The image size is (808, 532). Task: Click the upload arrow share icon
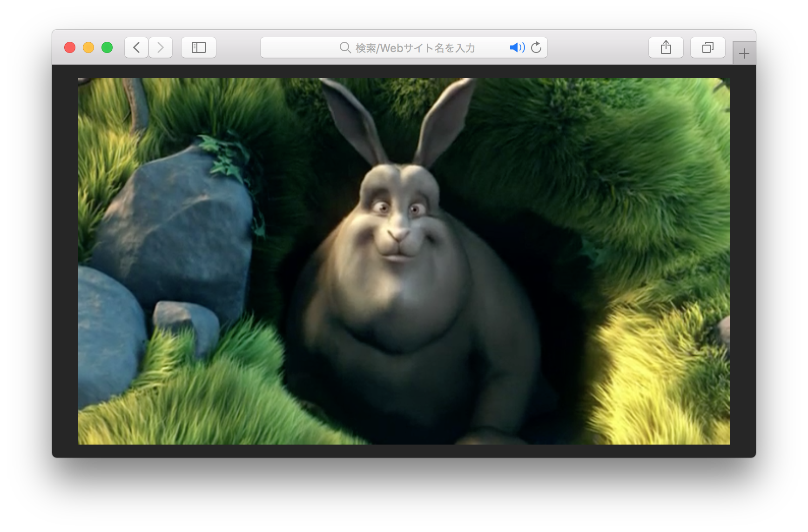click(666, 47)
